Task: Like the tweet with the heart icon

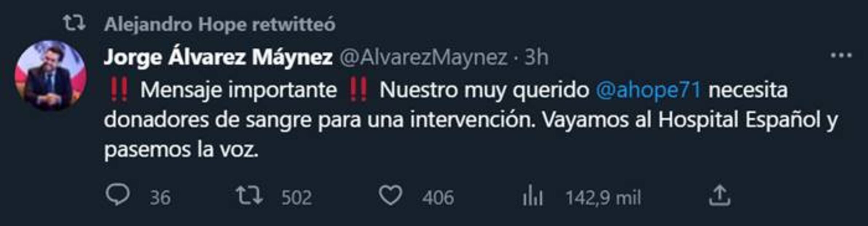Action: click(390, 196)
